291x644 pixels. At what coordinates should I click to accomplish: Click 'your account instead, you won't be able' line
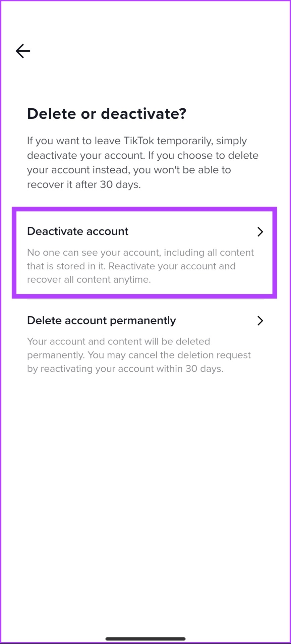[x=129, y=170]
